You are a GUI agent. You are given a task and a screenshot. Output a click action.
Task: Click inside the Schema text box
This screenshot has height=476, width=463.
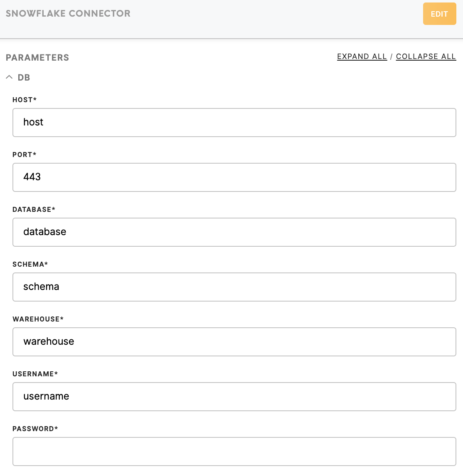[x=234, y=287]
